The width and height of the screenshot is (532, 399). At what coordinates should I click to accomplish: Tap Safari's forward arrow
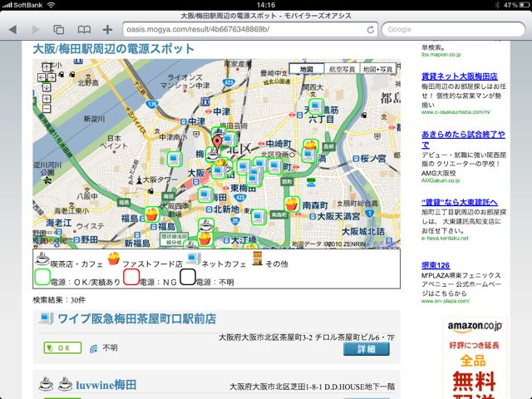click(36, 30)
